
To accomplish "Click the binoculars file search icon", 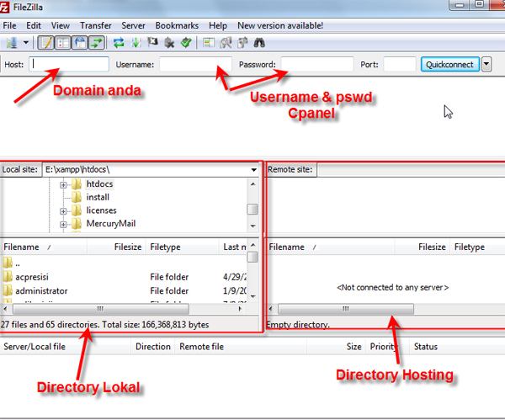I will pos(258,42).
